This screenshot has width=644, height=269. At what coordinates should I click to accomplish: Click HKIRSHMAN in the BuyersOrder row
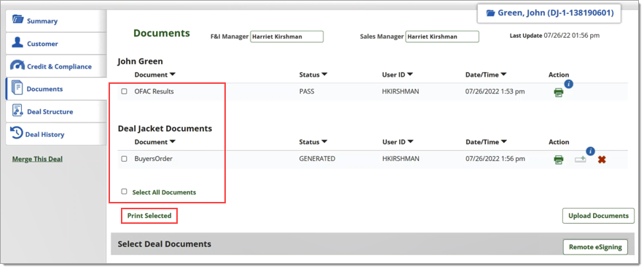pyautogui.click(x=401, y=159)
